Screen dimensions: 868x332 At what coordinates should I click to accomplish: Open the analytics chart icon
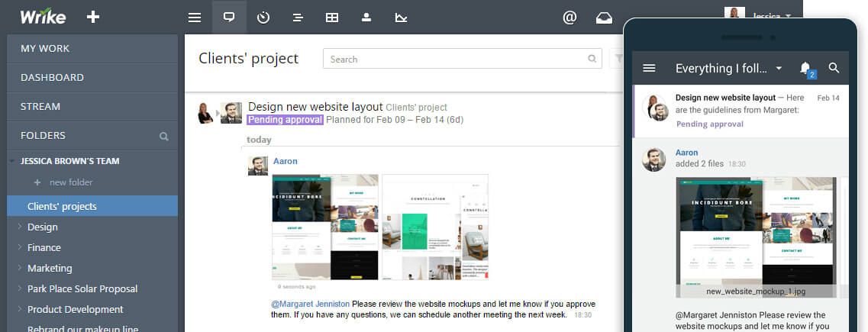point(401,18)
